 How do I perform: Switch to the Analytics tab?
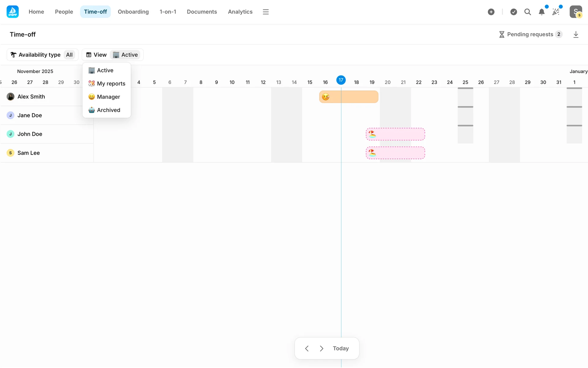click(x=240, y=12)
